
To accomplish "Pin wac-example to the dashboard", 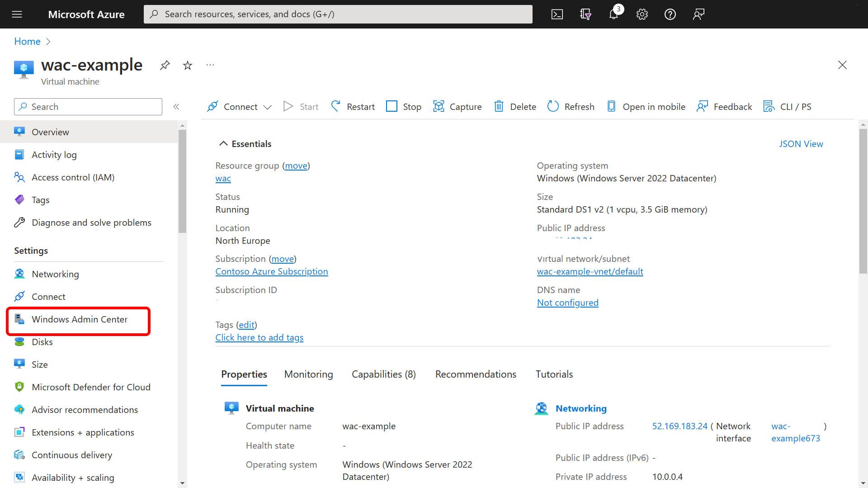I will pyautogui.click(x=165, y=65).
